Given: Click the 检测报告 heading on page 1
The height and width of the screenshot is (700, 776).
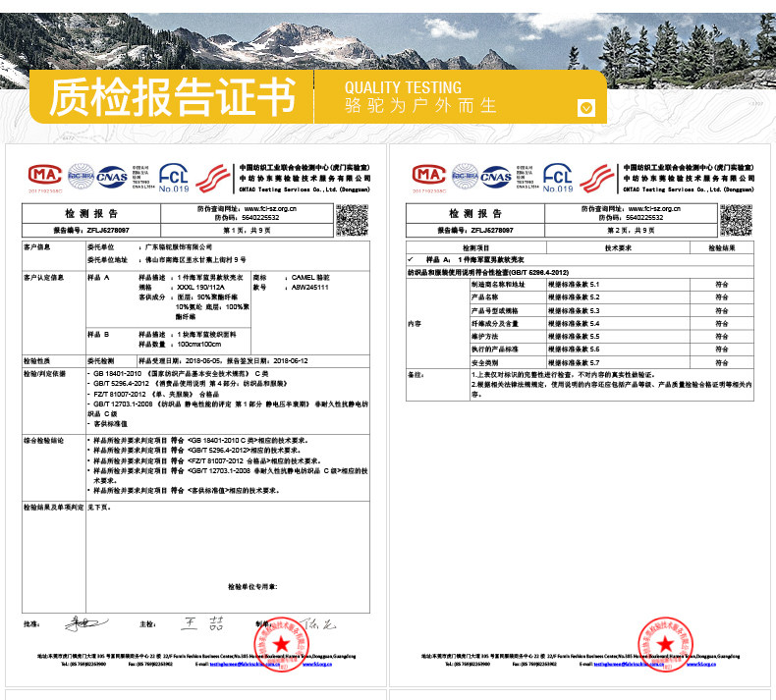Looking at the screenshot, I should click(90, 213).
